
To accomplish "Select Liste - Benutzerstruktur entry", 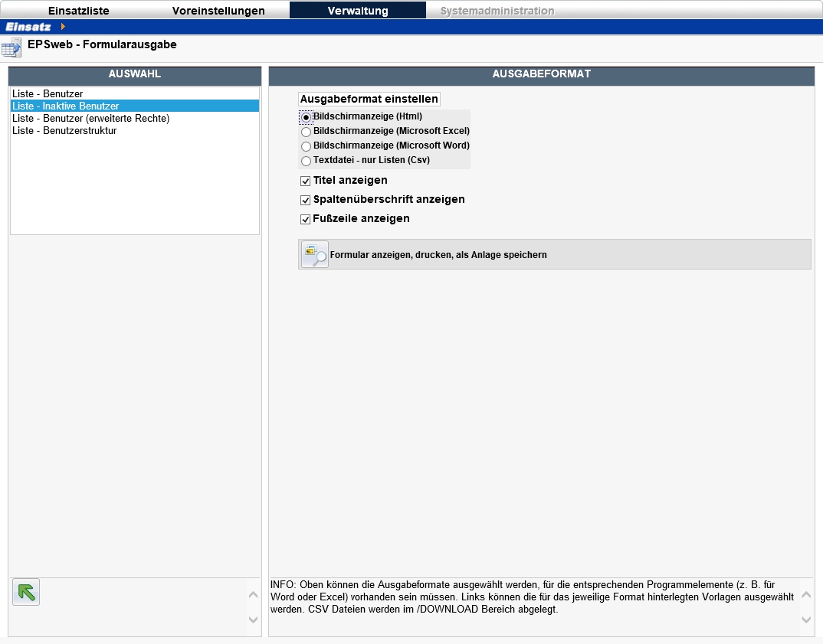I will tap(135, 131).
